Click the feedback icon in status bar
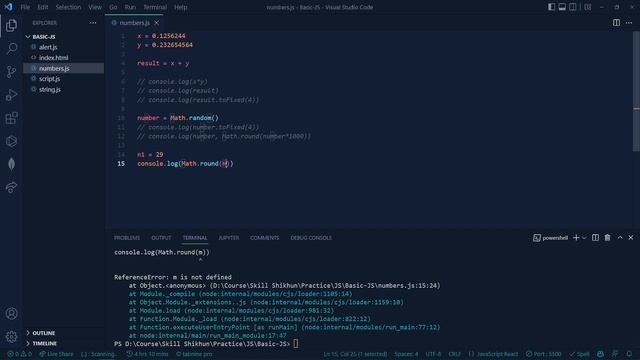640x360 pixels. tap(615, 354)
